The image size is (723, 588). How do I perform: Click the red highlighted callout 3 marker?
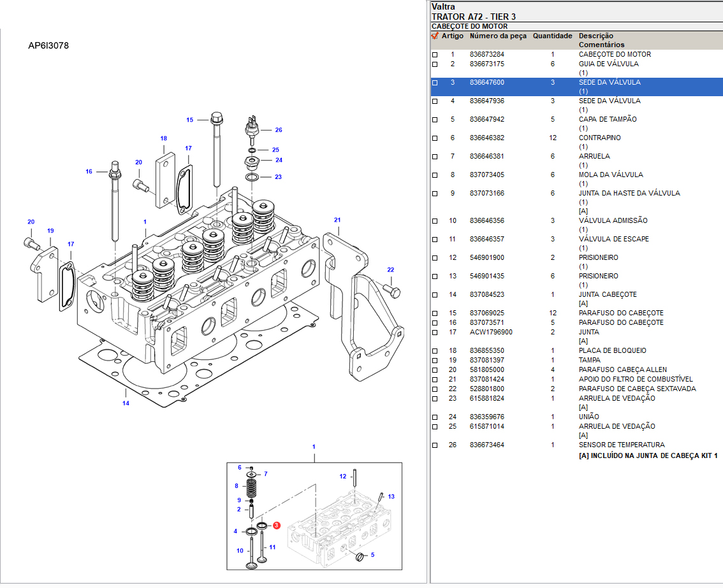(277, 526)
